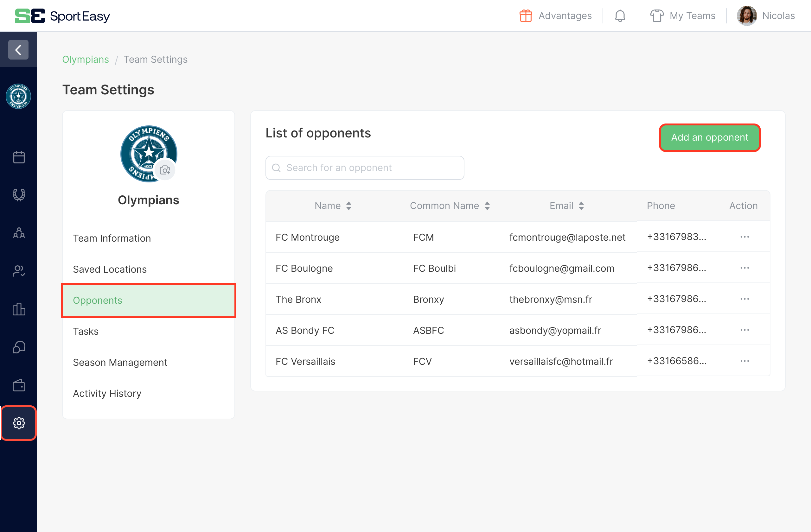Open the championship laurel icon
811x532 pixels.
pos(19,195)
